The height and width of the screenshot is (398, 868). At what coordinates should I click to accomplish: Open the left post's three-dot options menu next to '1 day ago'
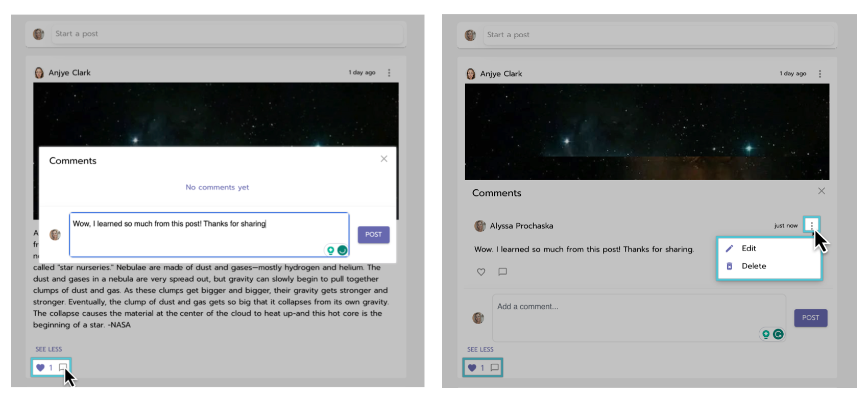click(x=389, y=72)
